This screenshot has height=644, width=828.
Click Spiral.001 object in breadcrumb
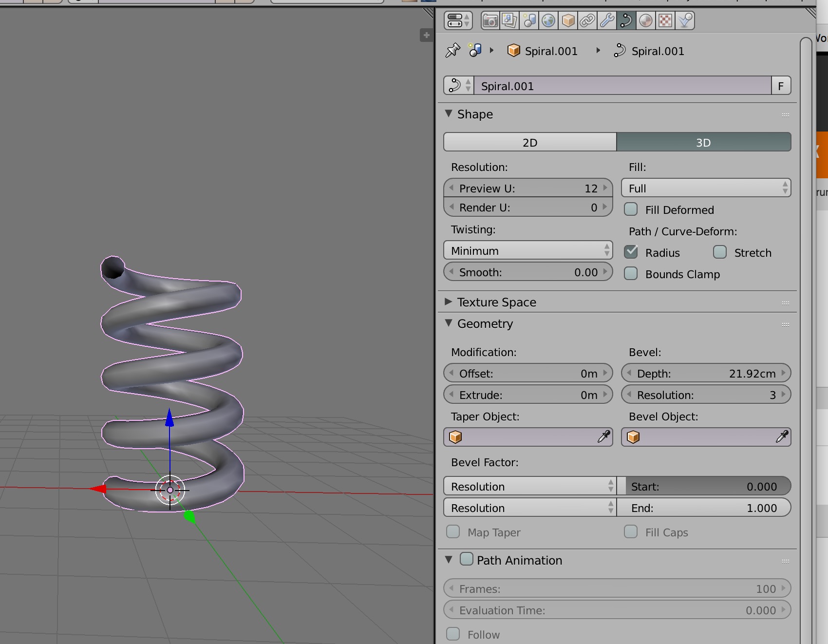point(542,51)
